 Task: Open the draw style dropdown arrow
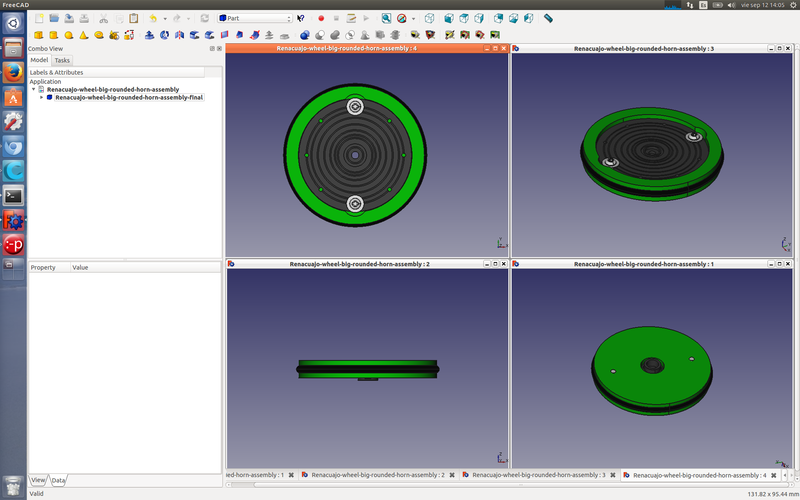pos(413,18)
